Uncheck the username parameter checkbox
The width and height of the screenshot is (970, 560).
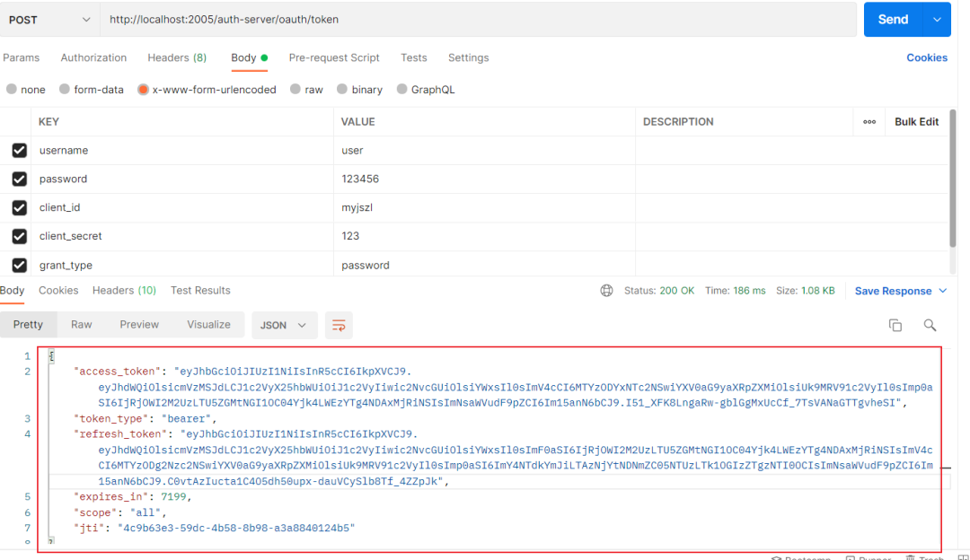19,150
